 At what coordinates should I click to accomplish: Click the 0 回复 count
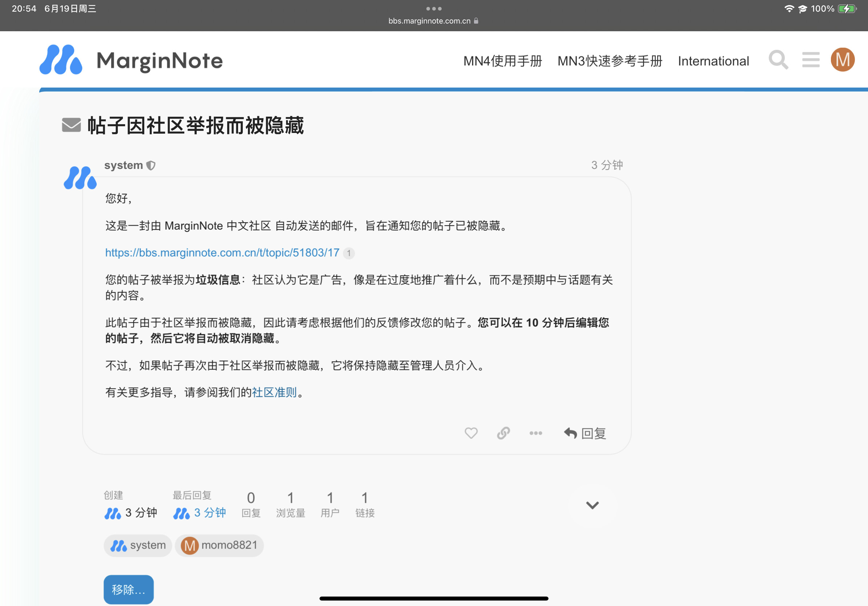(251, 505)
